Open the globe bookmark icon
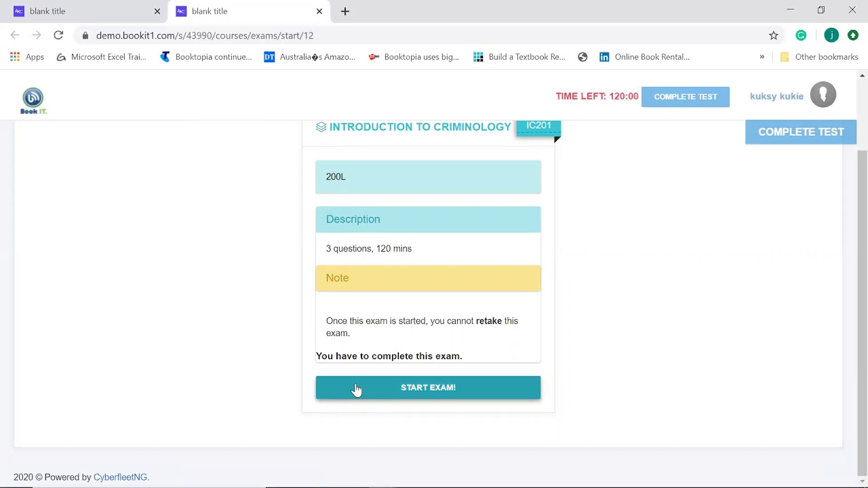This screenshot has width=868, height=488. [583, 57]
